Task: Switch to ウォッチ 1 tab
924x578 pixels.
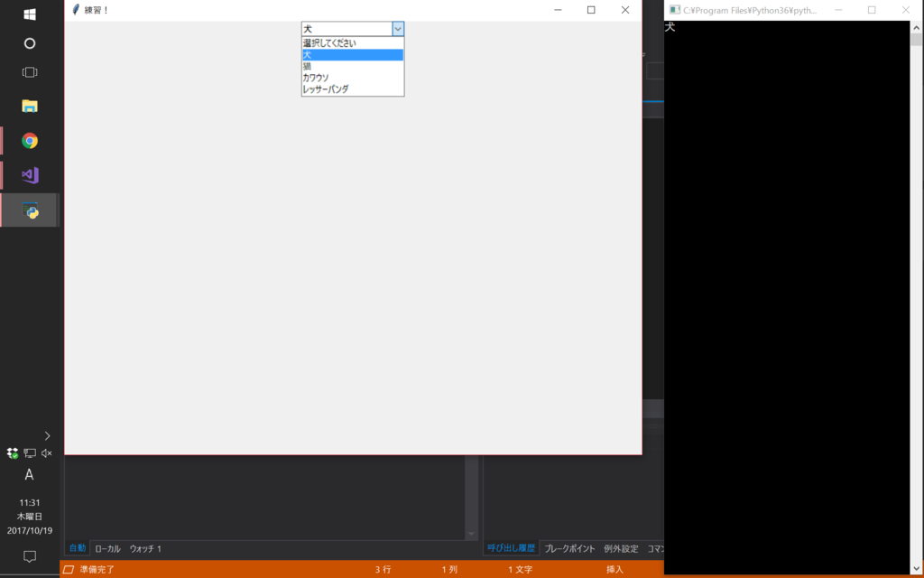Action: [145, 548]
